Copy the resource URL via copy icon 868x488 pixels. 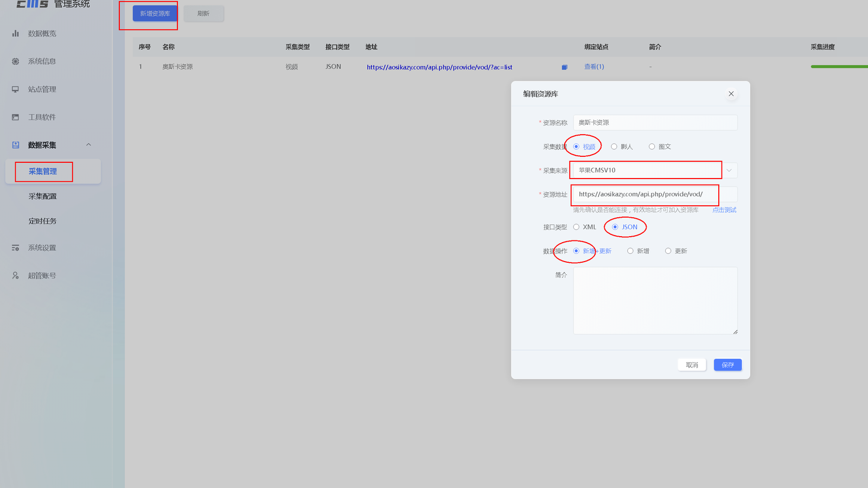click(564, 67)
